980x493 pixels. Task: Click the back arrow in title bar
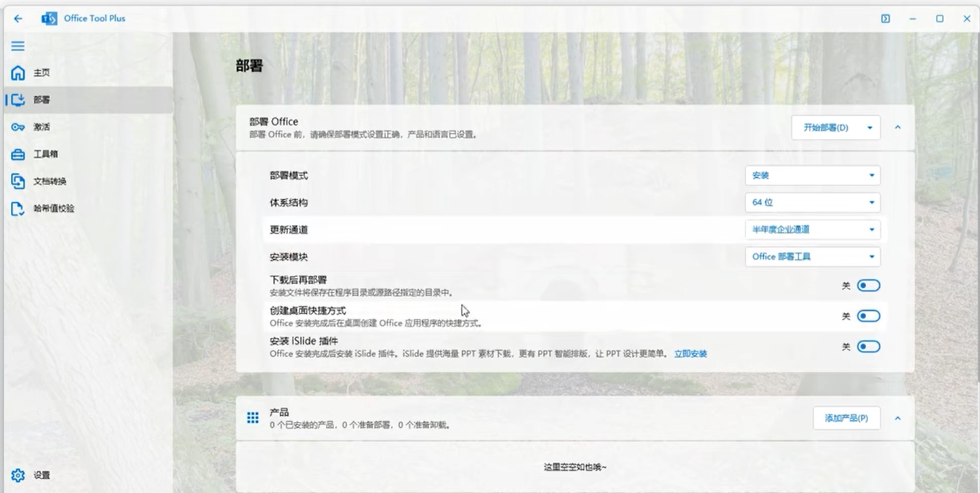18,19
